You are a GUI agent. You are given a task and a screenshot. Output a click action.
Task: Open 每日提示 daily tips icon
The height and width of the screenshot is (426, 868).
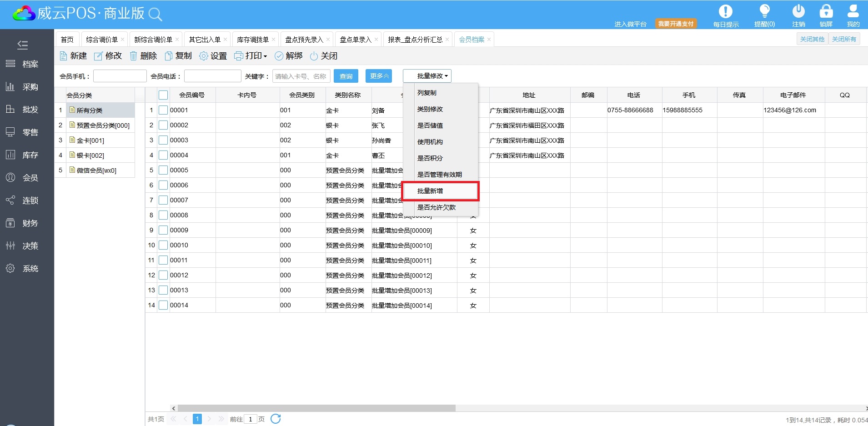click(x=725, y=12)
